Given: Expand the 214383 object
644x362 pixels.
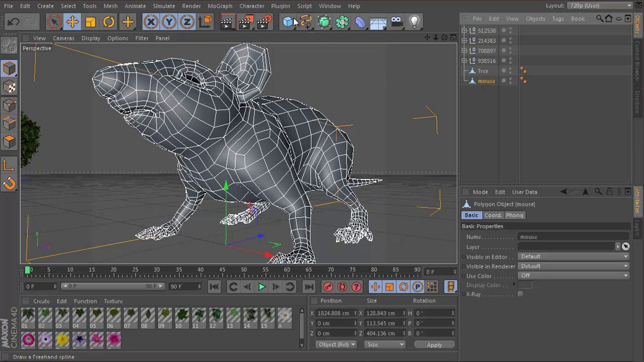Looking at the screenshot, I should pos(464,40).
